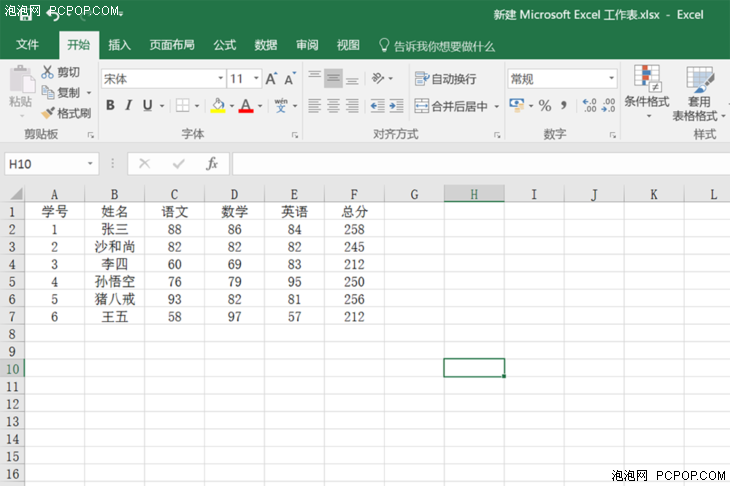Click into the formula bar
The height and width of the screenshot is (486, 730).
point(481,164)
